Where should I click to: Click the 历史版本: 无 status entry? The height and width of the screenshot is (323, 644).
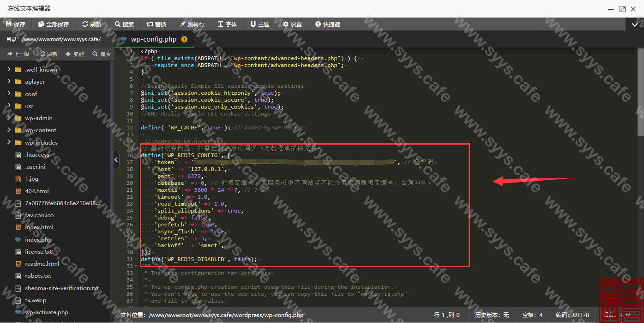[x=492, y=315]
